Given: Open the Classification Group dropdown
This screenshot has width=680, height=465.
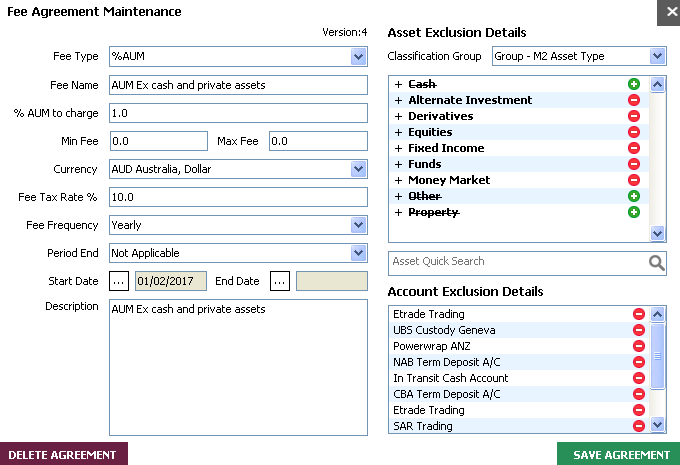Looking at the screenshot, I should [x=657, y=57].
